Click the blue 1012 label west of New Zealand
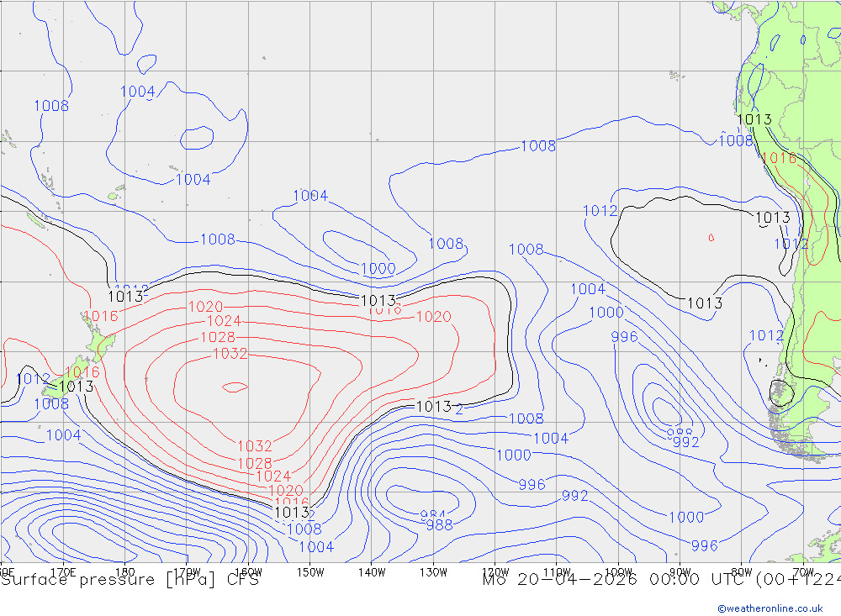This screenshot has width=841, height=616. point(33,379)
